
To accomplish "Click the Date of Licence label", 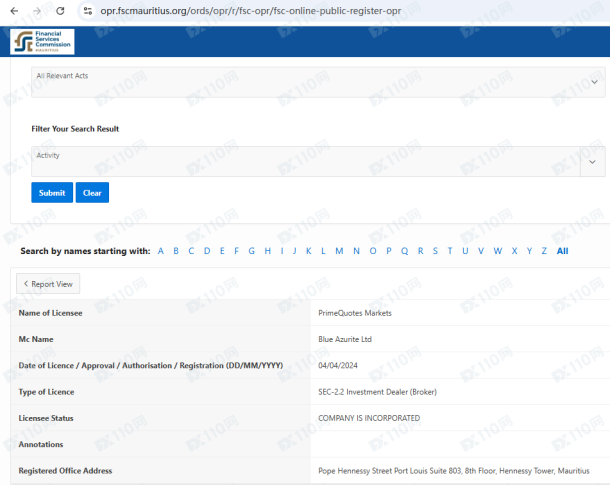I will pos(151,365).
